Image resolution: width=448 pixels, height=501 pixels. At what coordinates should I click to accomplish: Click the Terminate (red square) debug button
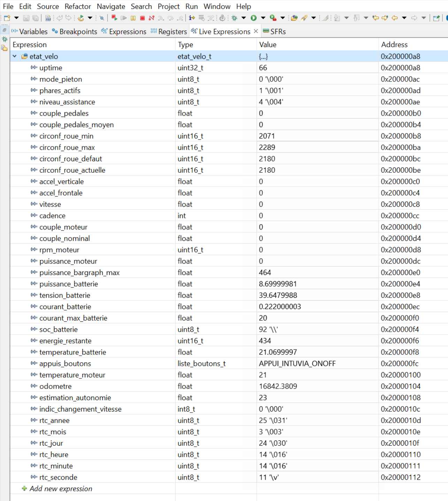[142, 18]
